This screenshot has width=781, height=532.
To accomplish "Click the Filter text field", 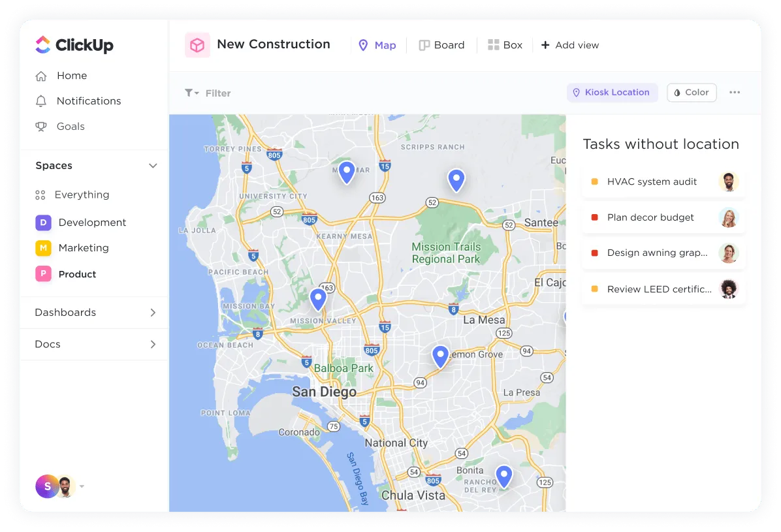I will (218, 93).
